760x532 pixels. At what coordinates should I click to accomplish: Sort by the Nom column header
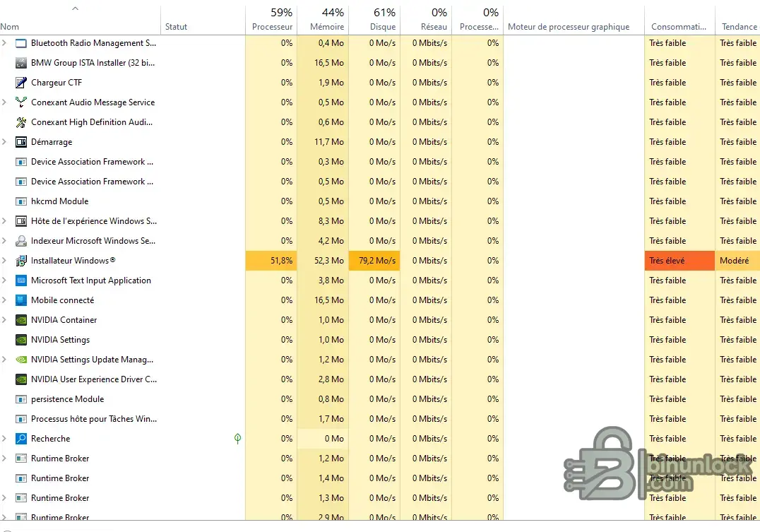point(80,19)
